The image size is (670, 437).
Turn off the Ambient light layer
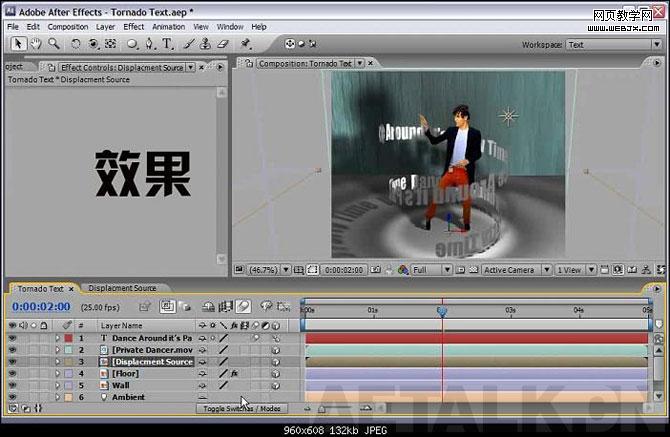click(12, 397)
